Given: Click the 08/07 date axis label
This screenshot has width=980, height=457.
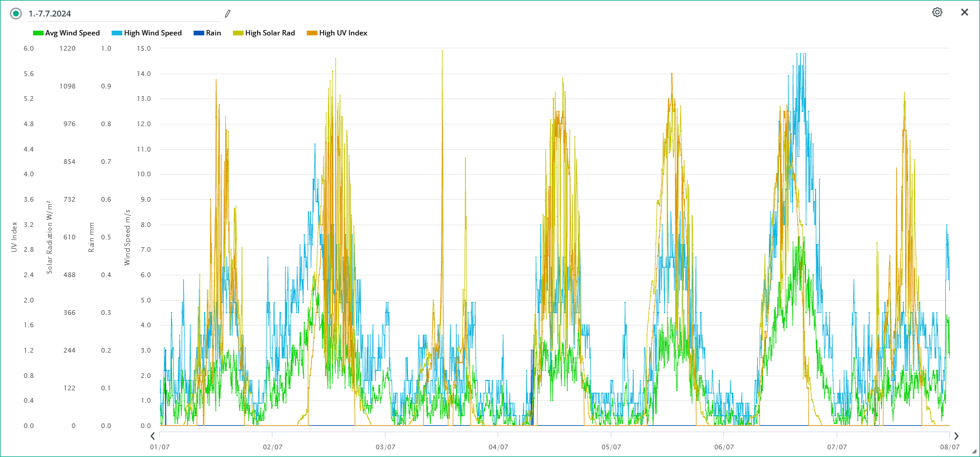Looking at the screenshot, I should coord(949,447).
